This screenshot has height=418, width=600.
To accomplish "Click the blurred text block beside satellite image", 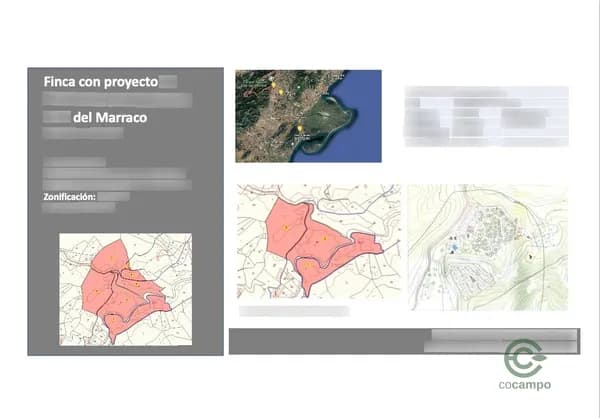I will click(486, 116).
